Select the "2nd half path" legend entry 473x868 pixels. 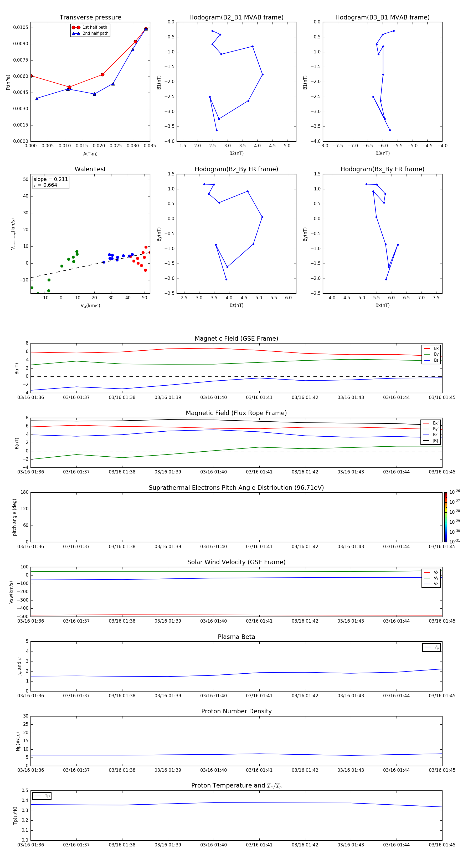90,33
